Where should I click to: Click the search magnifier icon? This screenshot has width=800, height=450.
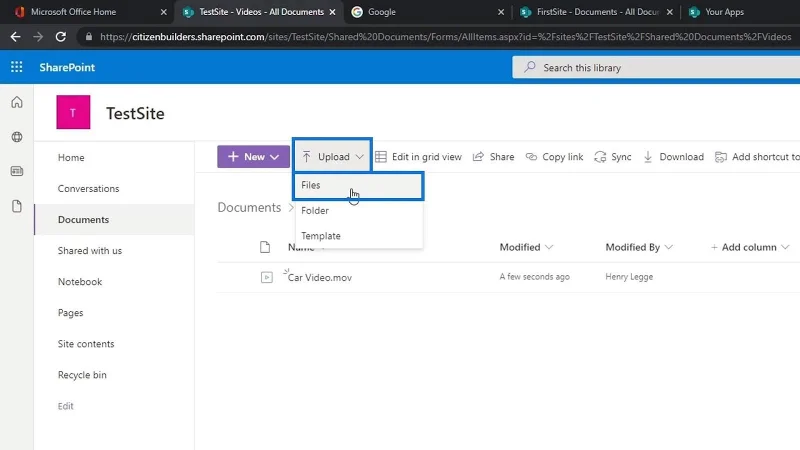point(530,67)
